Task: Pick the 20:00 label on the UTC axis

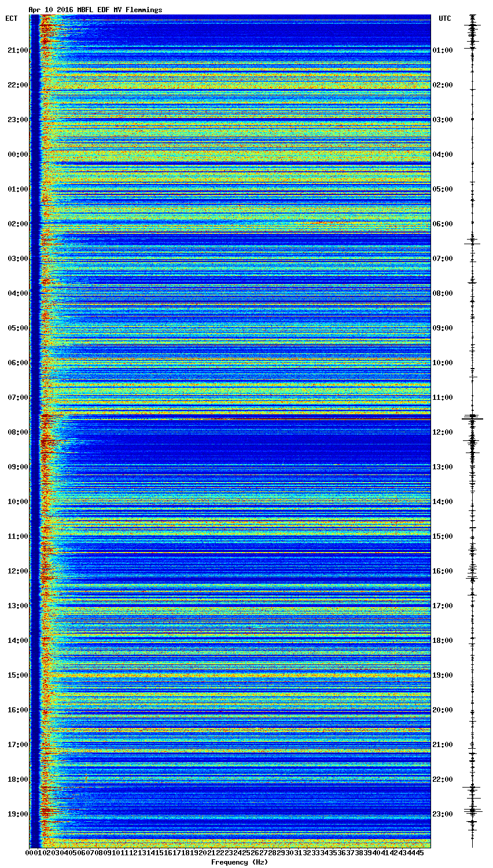Action: click(443, 710)
